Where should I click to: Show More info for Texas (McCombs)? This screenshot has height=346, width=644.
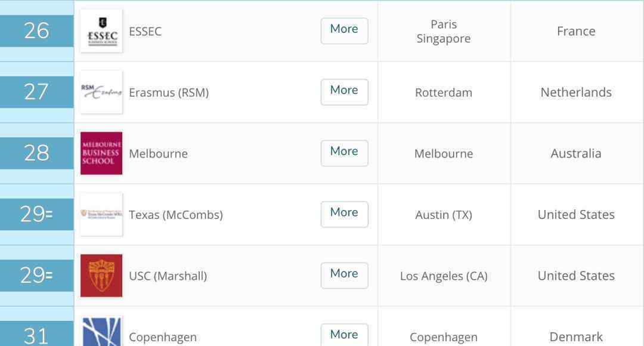pyautogui.click(x=344, y=215)
